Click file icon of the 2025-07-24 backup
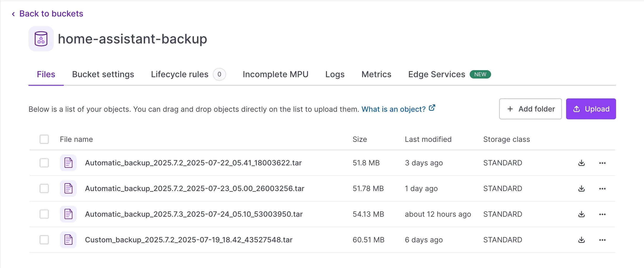644x268 pixels. [68, 214]
